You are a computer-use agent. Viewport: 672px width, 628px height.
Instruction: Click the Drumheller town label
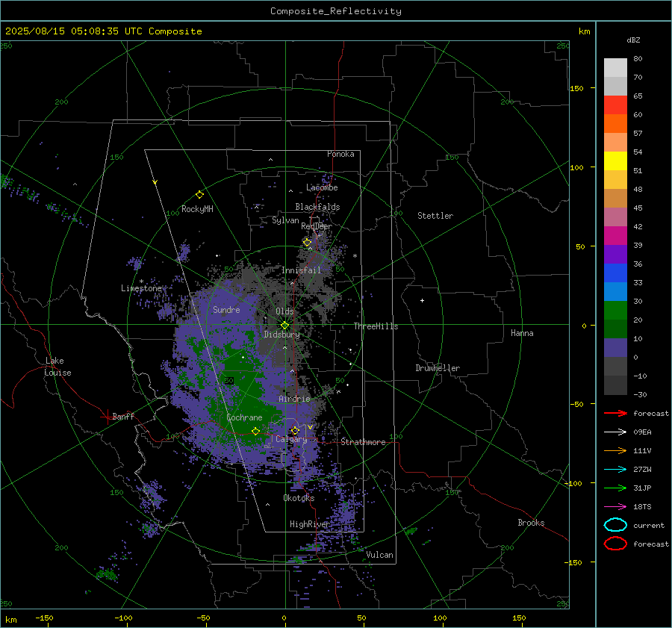438,368
